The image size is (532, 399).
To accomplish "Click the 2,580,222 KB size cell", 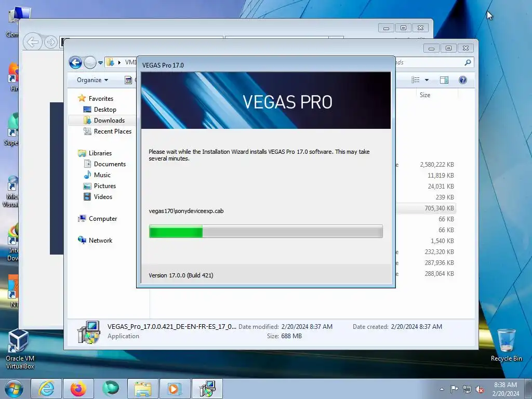I will [x=436, y=165].
